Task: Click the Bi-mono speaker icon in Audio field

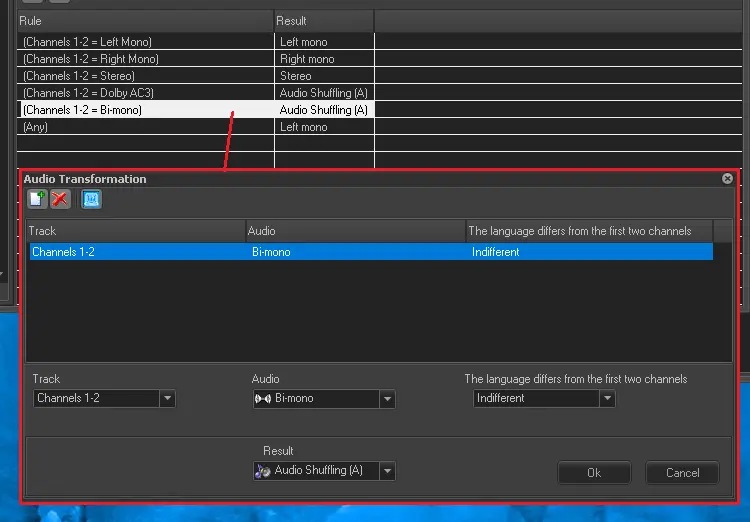Action: [x=264, y=399]
